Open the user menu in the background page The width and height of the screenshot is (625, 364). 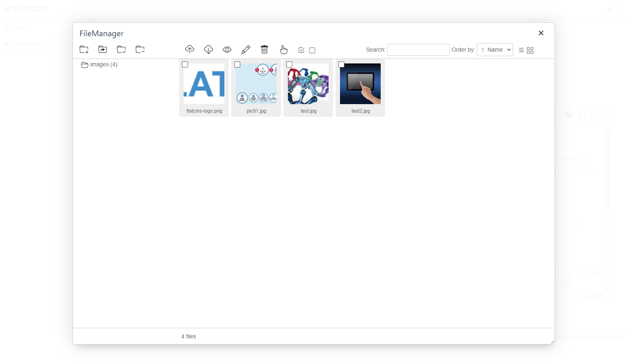(x=612, y=9)
